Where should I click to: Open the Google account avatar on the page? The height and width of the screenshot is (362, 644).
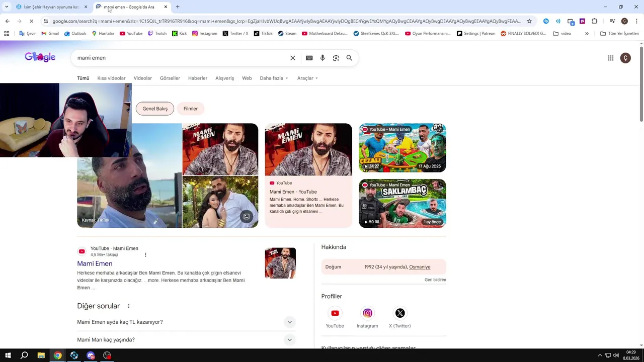(625, 58)
